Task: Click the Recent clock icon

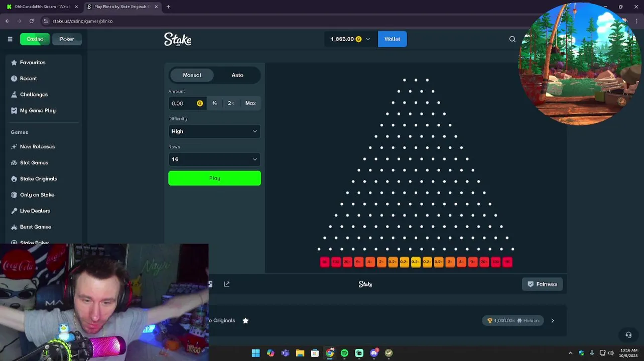Action: pos(14,79)
